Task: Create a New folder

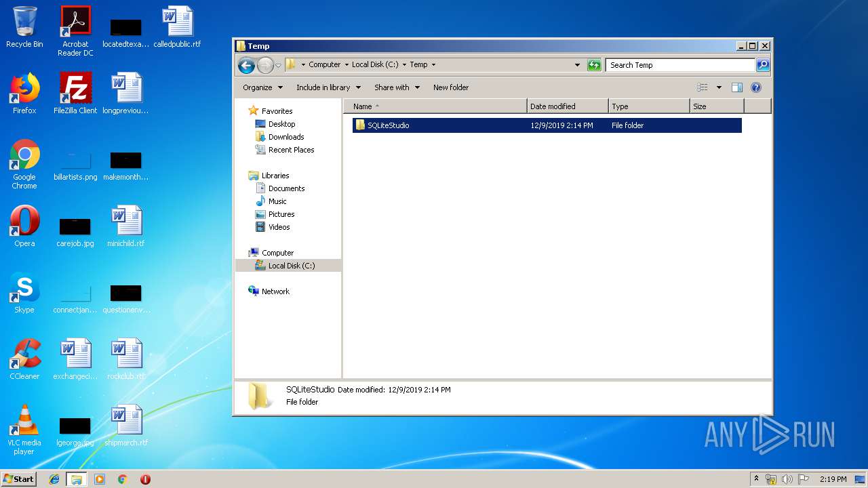Action: [x=451, y=87]
